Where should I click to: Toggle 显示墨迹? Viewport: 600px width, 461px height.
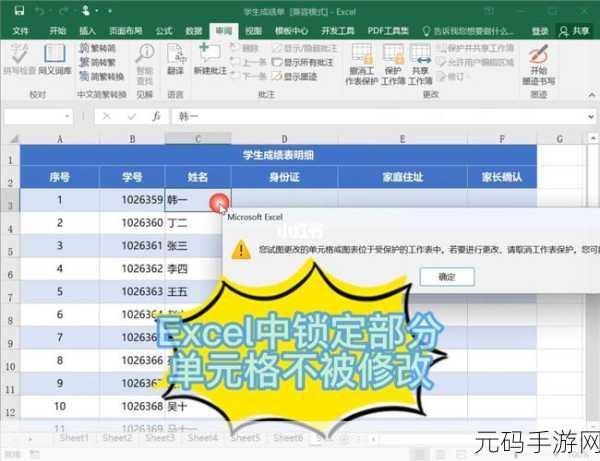295,76
